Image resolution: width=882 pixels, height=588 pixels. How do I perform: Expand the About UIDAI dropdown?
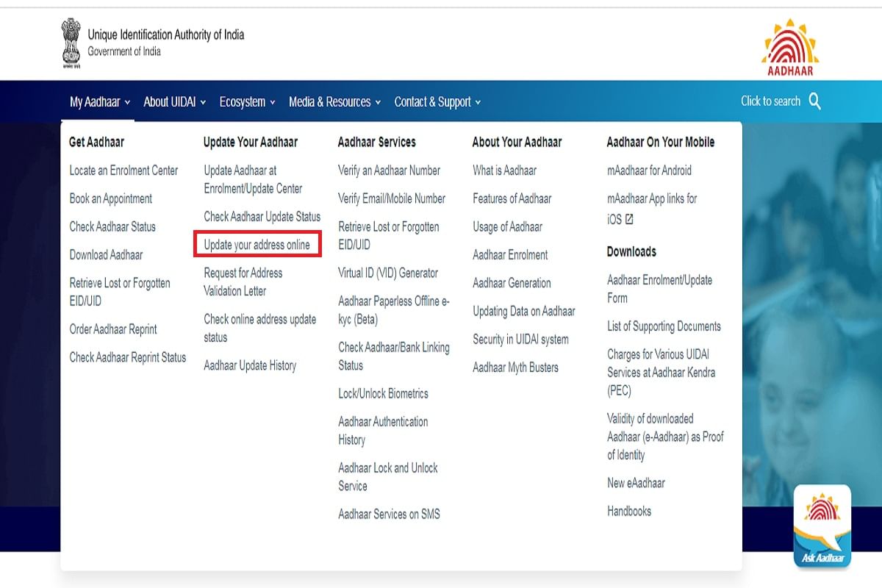click(x=170, y=102)
